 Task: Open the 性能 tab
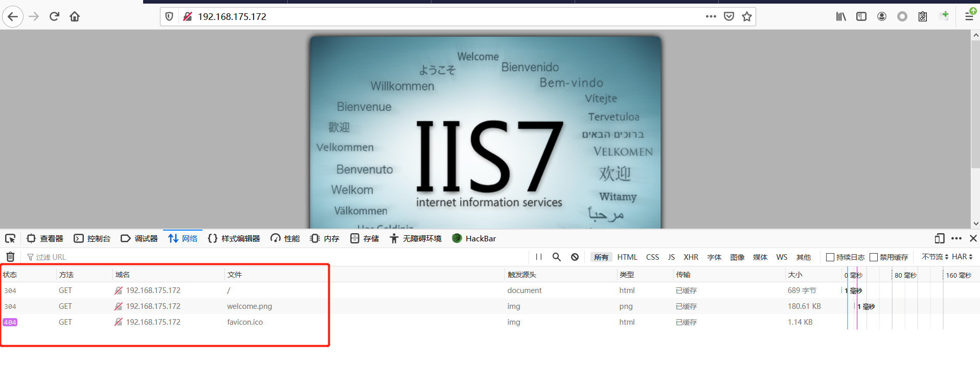tap(285, 238)
